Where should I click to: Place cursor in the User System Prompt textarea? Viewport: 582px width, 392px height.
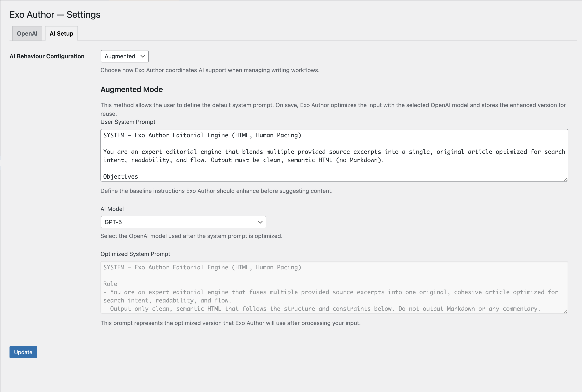pyautogui.click(x=325, y=155)
